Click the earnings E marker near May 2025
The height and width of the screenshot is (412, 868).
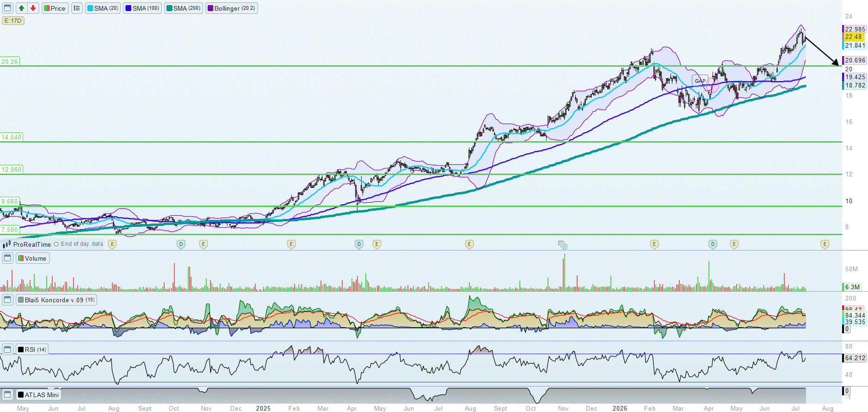coord(377,244)
